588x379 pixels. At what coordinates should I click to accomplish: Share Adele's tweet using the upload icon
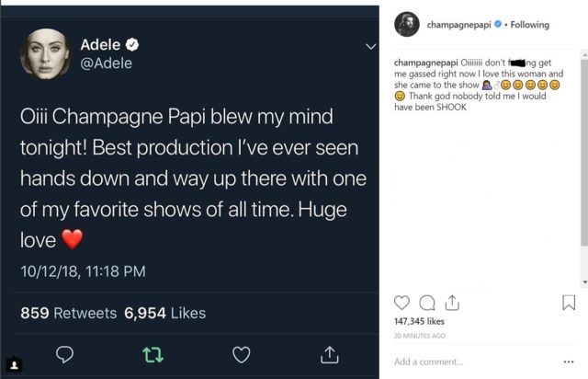(x=328, y=353)
